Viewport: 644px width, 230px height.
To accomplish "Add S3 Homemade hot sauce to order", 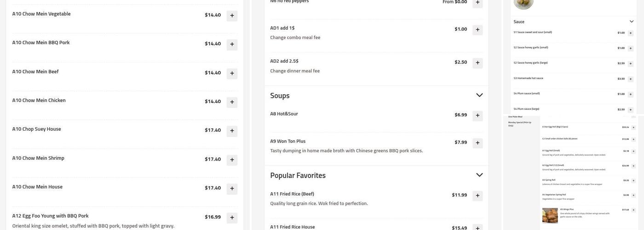I will [631, 79].
